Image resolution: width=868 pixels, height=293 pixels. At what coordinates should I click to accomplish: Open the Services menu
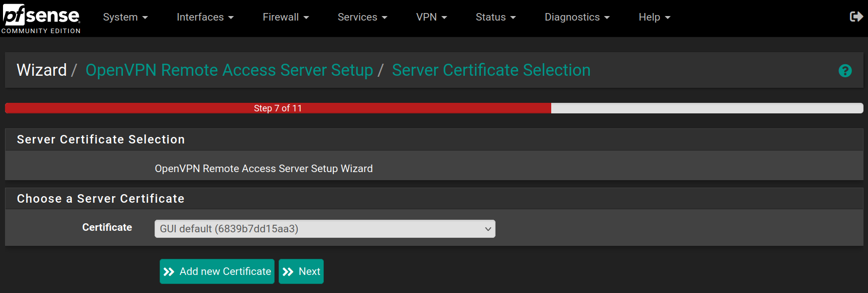362,17
